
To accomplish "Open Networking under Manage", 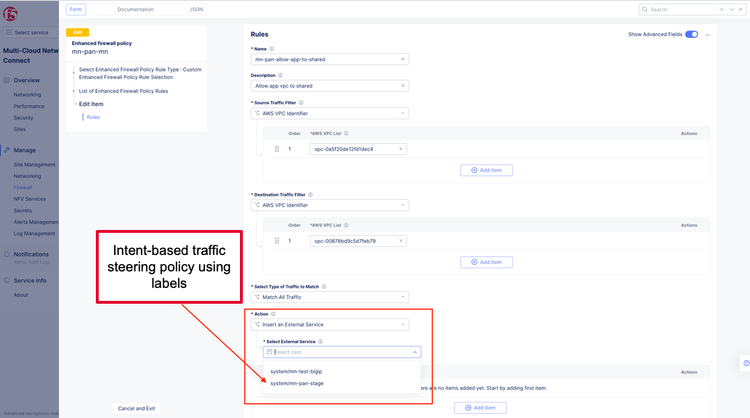I will click(27, 176).
